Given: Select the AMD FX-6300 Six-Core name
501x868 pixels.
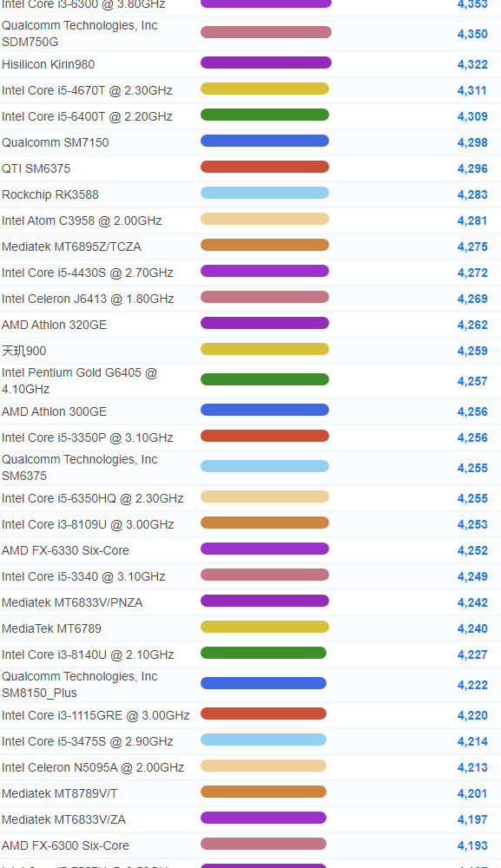Looking at the screenshot, I should pyautogui.click(x=65, y=845).
